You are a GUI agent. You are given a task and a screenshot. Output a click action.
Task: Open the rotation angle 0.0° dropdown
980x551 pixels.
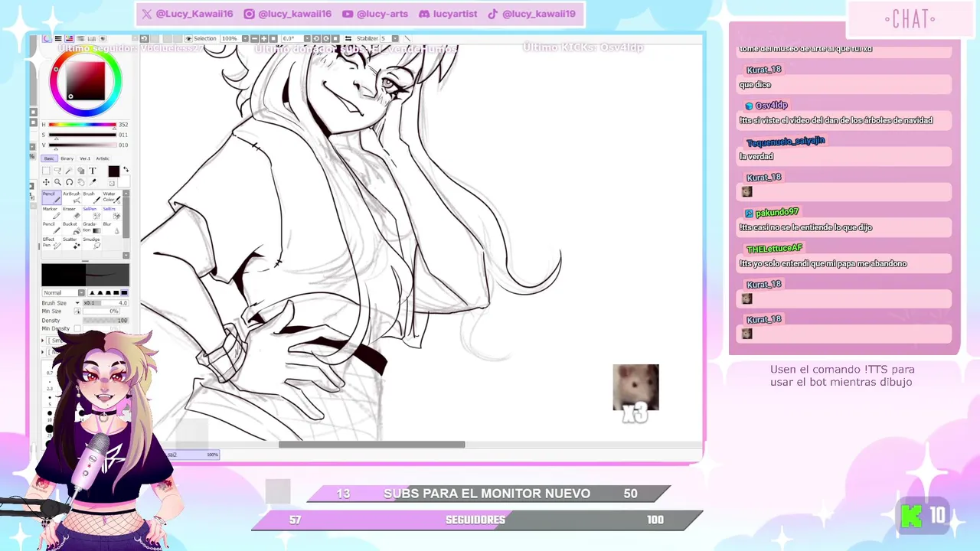[x=307, y=38]
